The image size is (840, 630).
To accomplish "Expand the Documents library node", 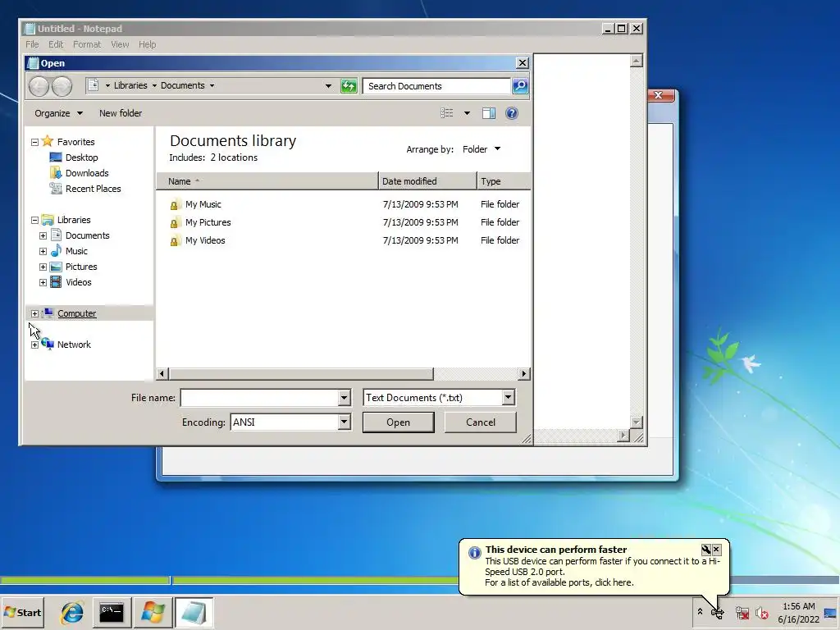I will tap(43, 235).
